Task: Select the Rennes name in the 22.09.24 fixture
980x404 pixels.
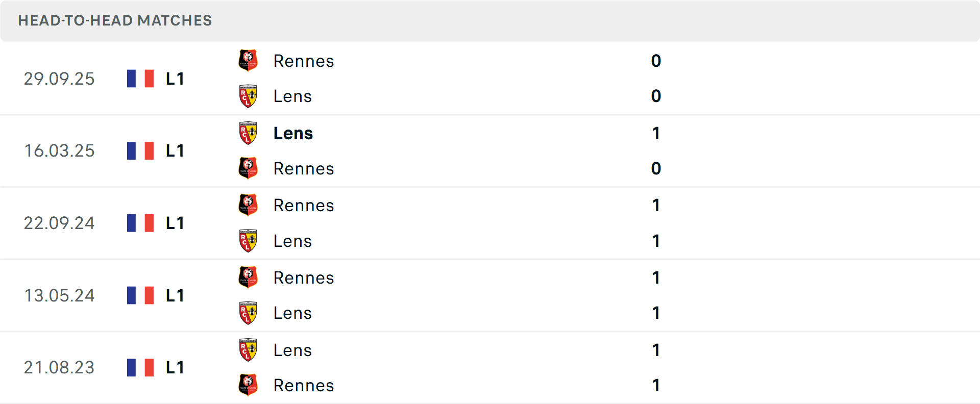Action: (x=304, y=205)
